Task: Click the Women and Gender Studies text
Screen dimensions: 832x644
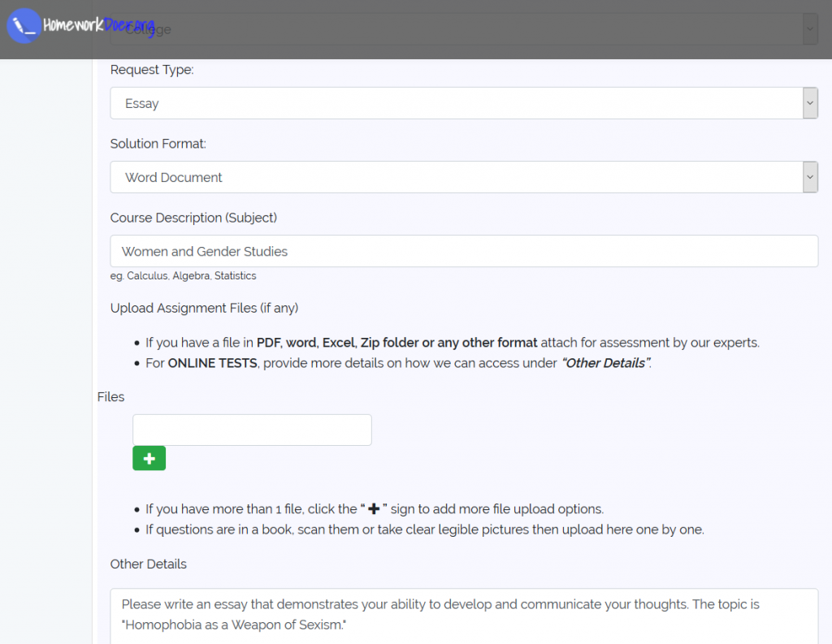Action: pyautogui.click(x=205, y=252)
